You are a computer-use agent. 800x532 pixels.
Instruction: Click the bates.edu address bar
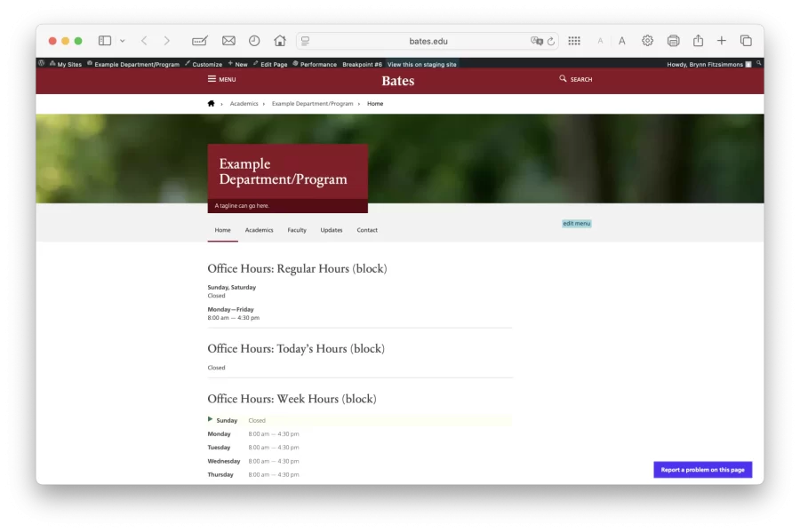428,40
